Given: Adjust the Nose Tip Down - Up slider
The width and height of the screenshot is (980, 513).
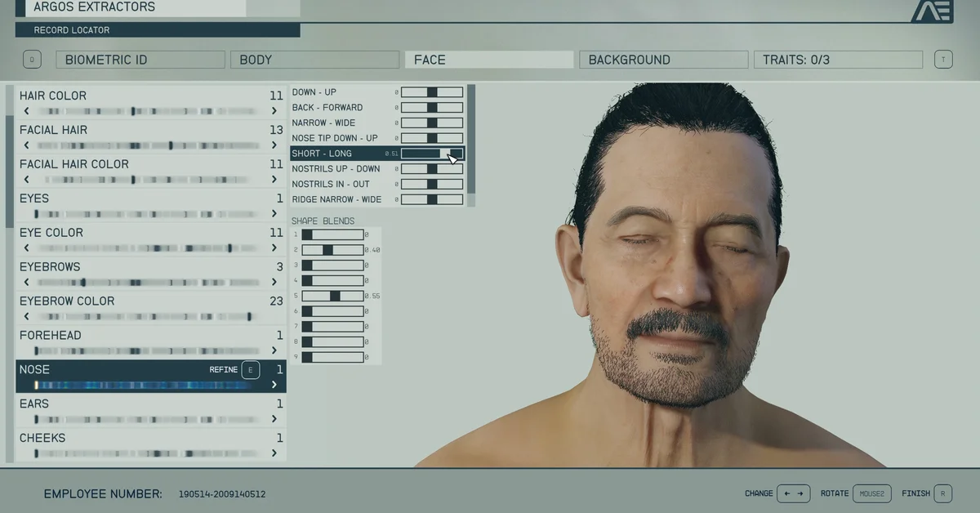Looking at the screenshot, I should pyautogui.click(x=432, y=138).
